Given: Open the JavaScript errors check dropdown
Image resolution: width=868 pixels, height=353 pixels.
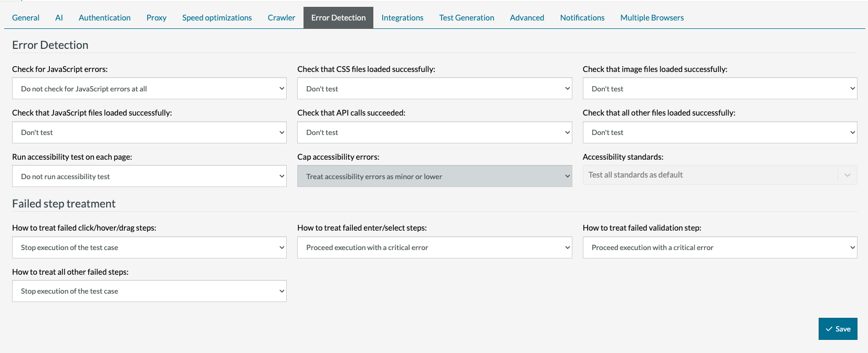Looking at the screenshot, I should (x=149, y=89).
